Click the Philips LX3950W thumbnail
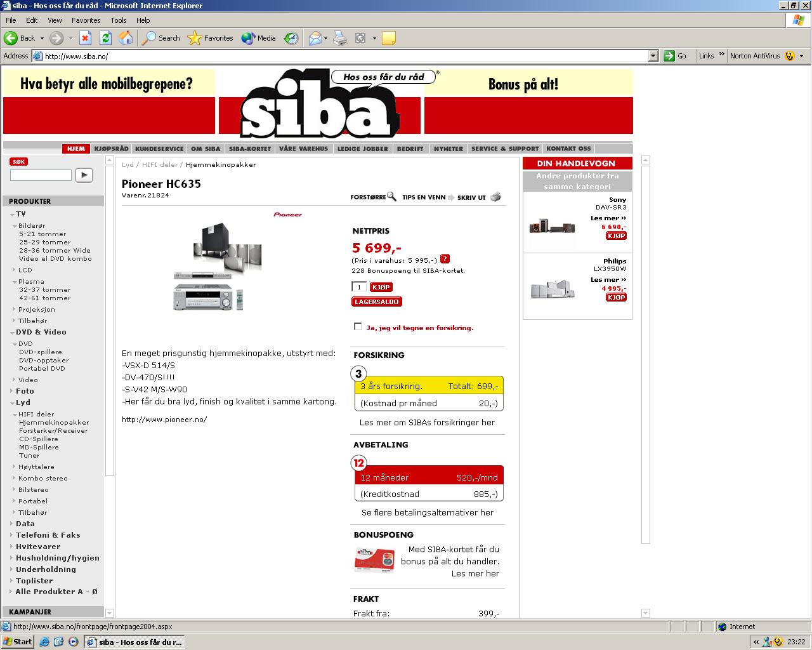The height and width of the screenshot is (650, 812). 552,290
